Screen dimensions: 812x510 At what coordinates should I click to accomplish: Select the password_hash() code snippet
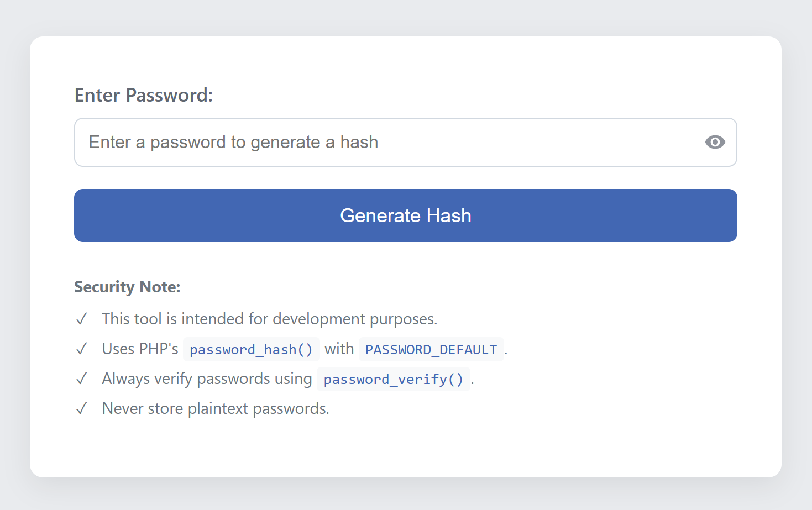251,349
